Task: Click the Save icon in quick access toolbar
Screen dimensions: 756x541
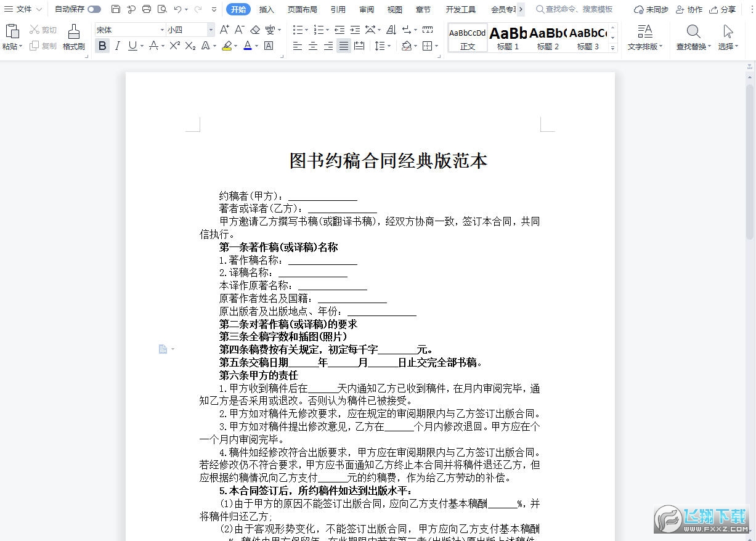Action: pos(116,9)
